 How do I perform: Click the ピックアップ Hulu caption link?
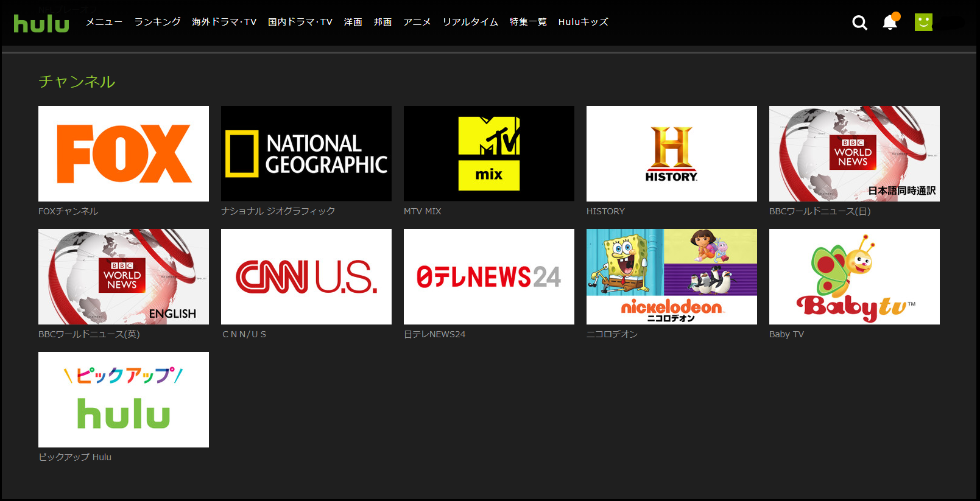[75, 457]
